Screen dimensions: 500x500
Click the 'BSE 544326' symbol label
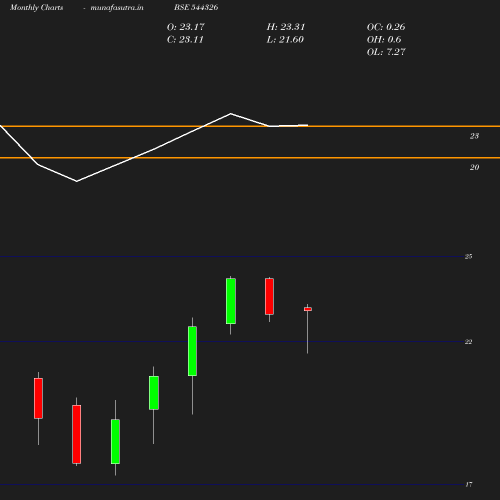click(196, 7)
